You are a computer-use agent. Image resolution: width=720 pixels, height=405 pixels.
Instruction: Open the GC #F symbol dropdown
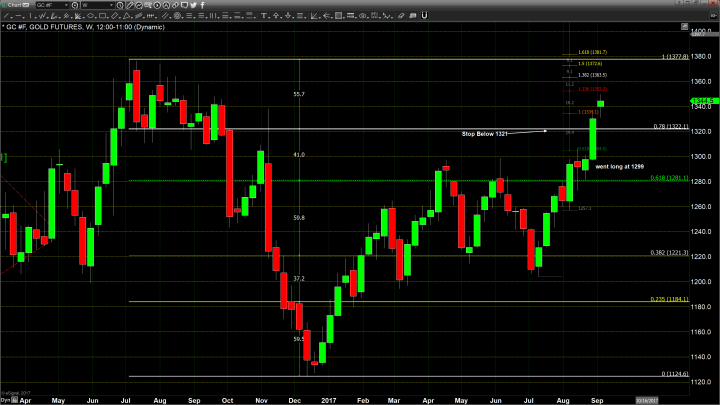click(66, 5)
